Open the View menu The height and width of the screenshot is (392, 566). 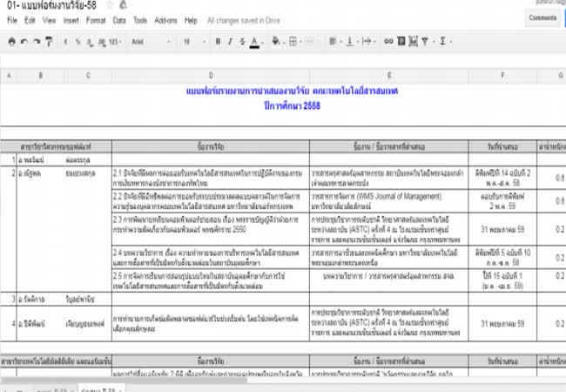[x=49, y=20]
